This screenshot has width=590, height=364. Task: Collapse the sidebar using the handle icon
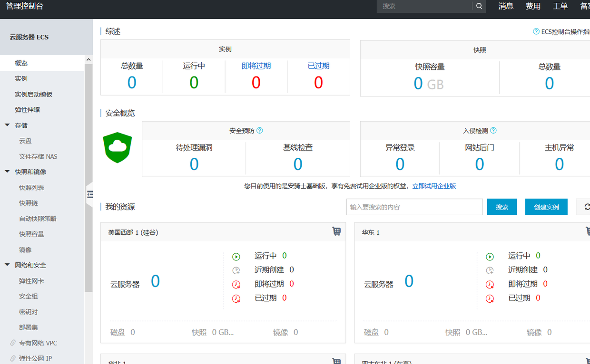coord(90,194)
